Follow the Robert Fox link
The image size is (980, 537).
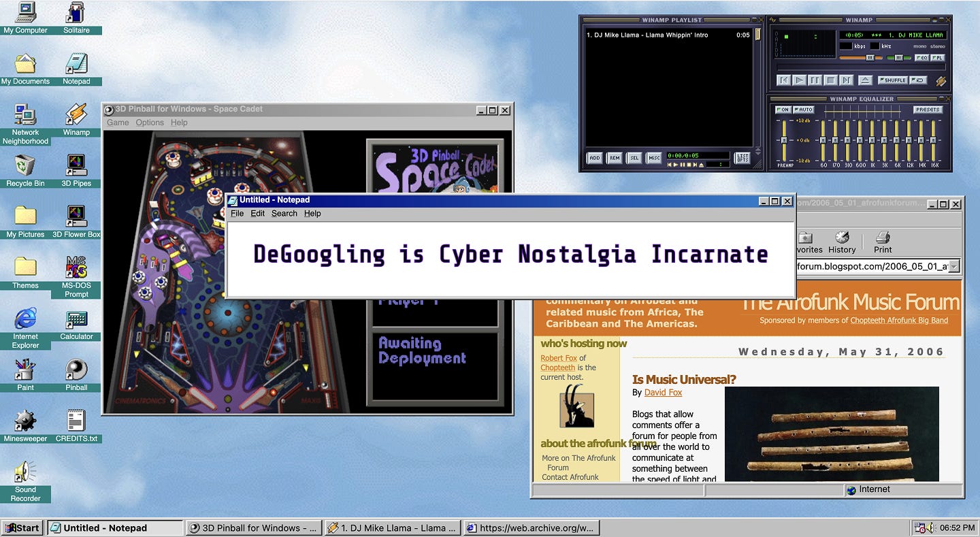[559, 358]
